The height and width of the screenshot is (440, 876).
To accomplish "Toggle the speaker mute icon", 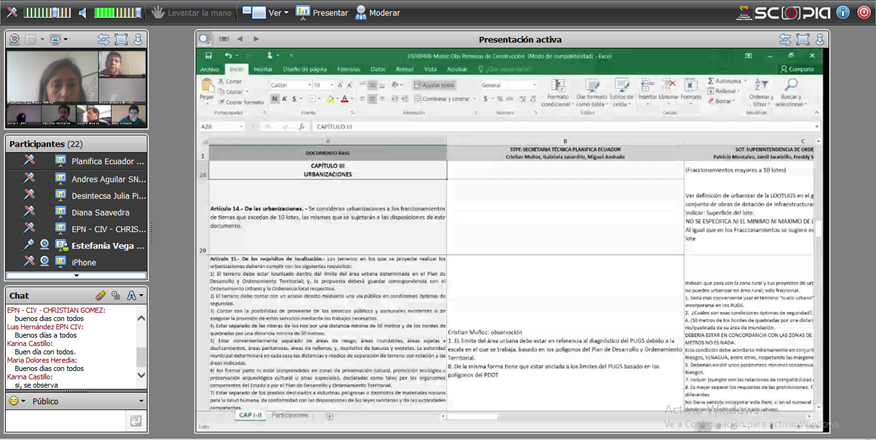I will tap(84, 13).
